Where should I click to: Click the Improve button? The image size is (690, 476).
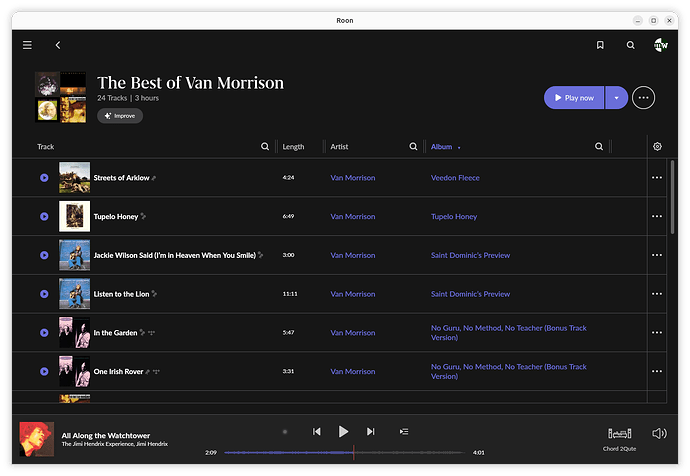point(120,116)
